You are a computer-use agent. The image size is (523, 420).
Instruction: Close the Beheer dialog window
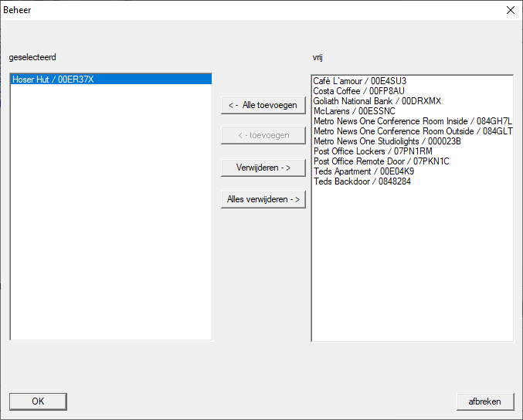coord(510,11)
